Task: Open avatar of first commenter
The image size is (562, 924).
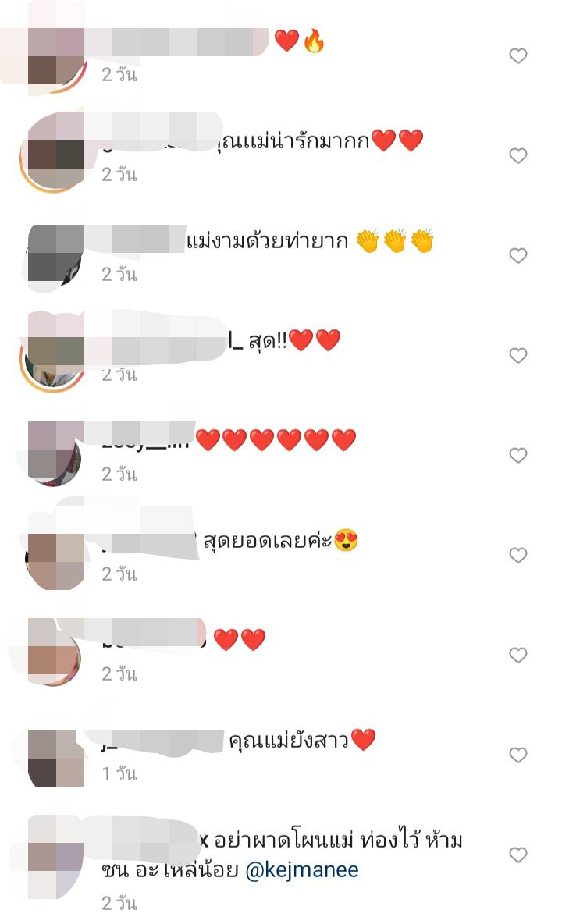Action: tap(54, 59)
